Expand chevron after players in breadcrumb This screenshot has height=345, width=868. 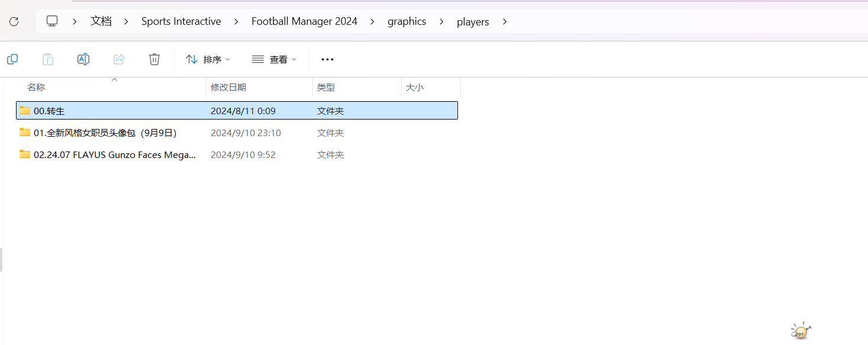[505, 22]
